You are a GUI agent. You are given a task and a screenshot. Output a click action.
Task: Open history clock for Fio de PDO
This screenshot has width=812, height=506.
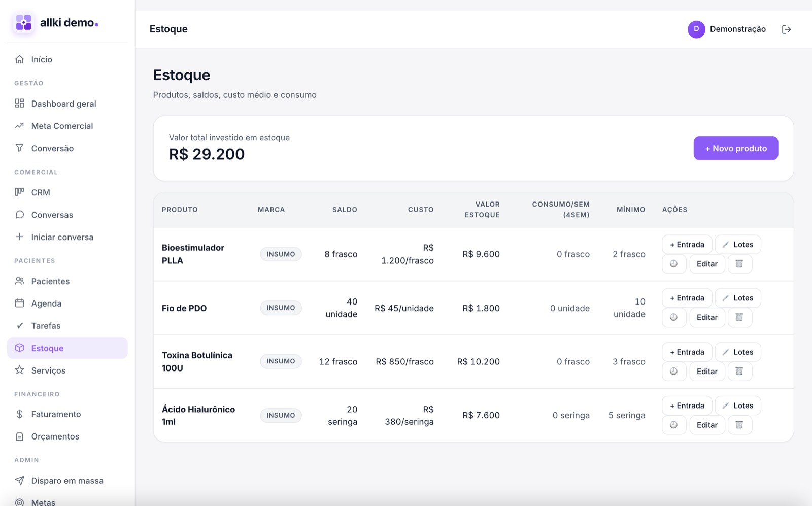tap(674, 317)
